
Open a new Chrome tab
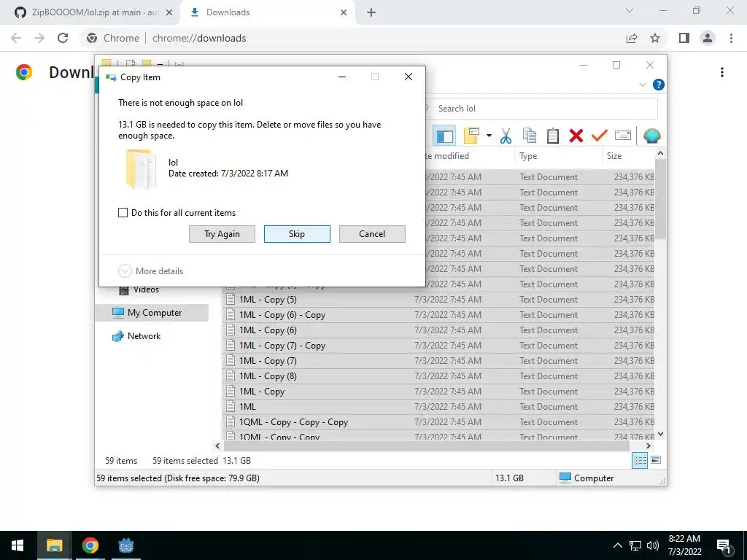coord(371,12)
